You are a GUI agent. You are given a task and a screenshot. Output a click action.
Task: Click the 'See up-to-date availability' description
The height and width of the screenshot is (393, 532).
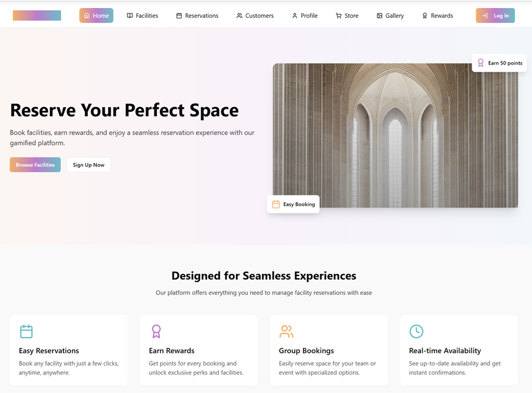coord(455,368)
